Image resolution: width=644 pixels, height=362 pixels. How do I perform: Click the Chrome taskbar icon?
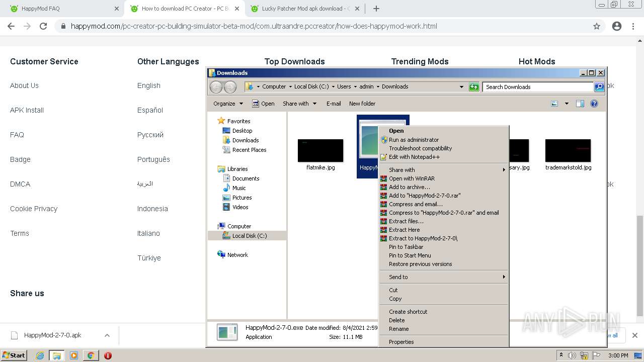tap(91, 355)
